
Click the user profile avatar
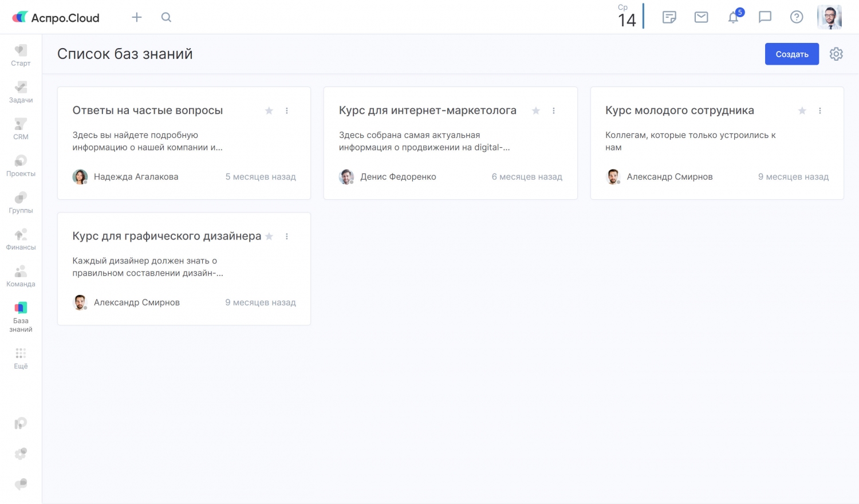coord(829,17)
